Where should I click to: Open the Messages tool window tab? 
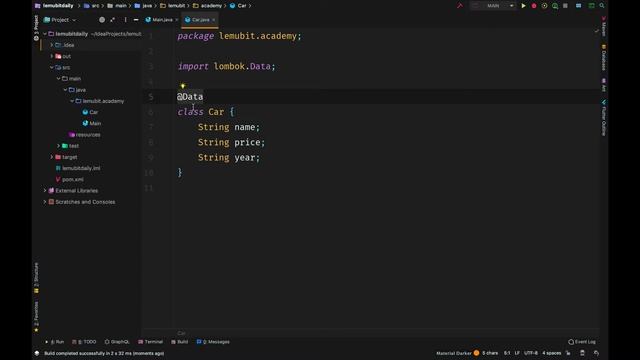tap(213, 342)
